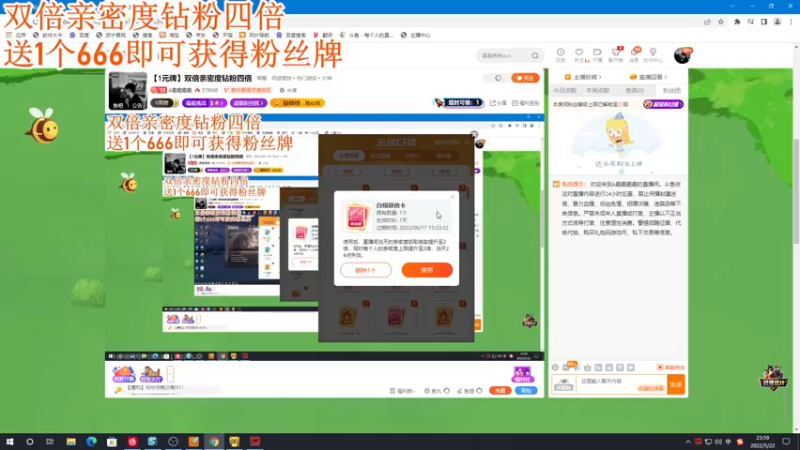This screenshot has height=450, width=800.
Task: Click the orange Follow button for the streamer
Action: point(525,78)
